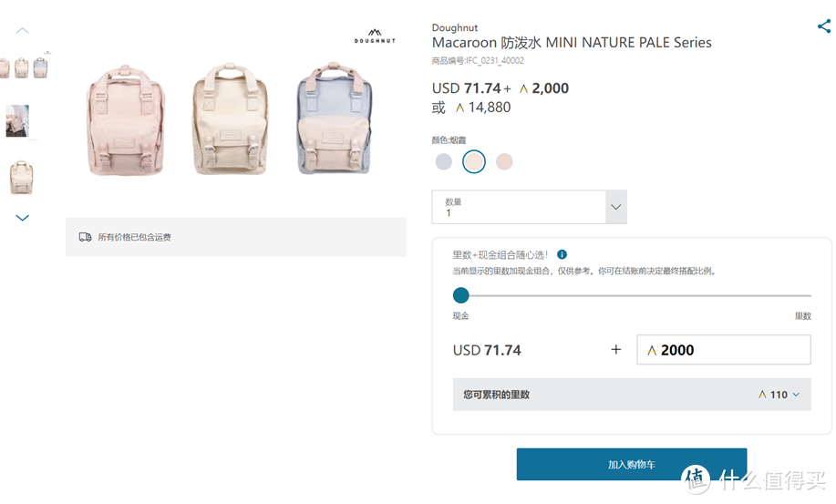Click the Doughnut brand logo on image
Screen dimensions: 836x504
click(375, 36)
